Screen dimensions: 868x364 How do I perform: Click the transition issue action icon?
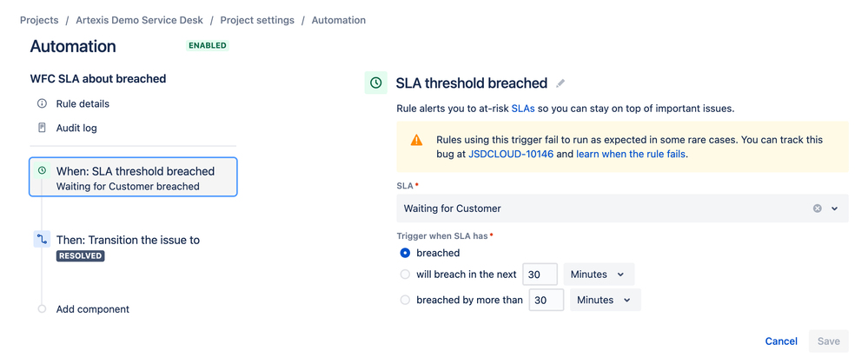tap(42, 240)
